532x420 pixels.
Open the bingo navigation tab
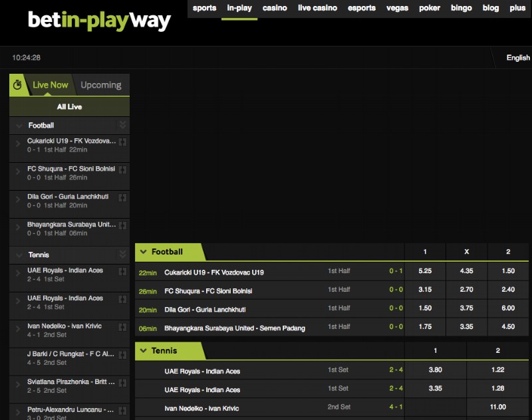(461, 8)
